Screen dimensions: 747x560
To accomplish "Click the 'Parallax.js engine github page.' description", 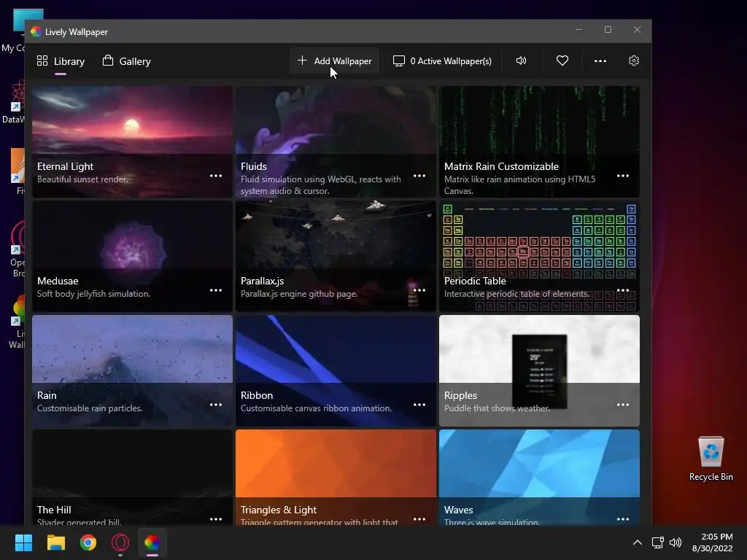I will pyautogui.click(x=299, y=294).
